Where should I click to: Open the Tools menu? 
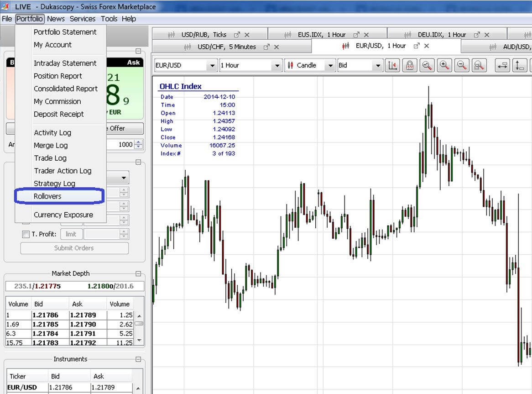[109, 19]
